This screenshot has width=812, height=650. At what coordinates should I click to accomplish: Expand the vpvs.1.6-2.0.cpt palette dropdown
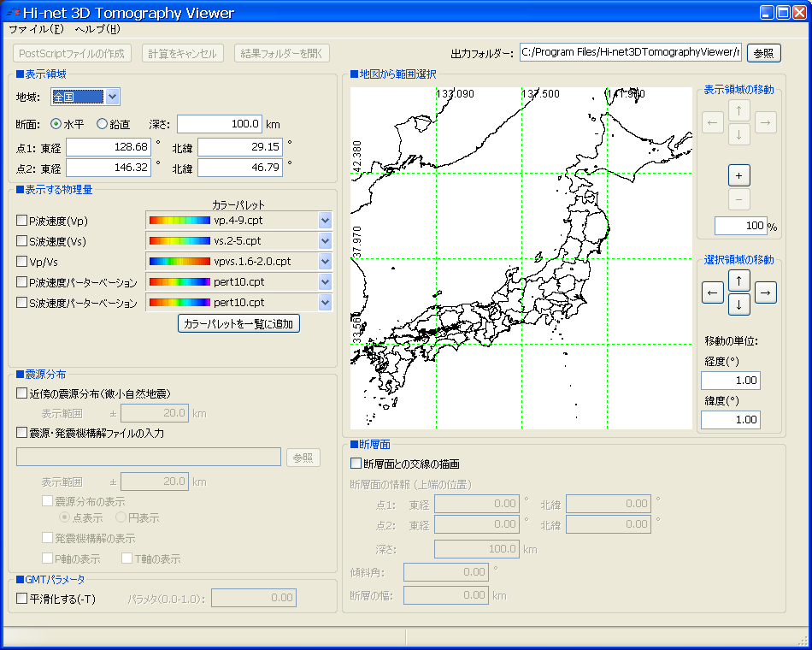tap(325, 261)
